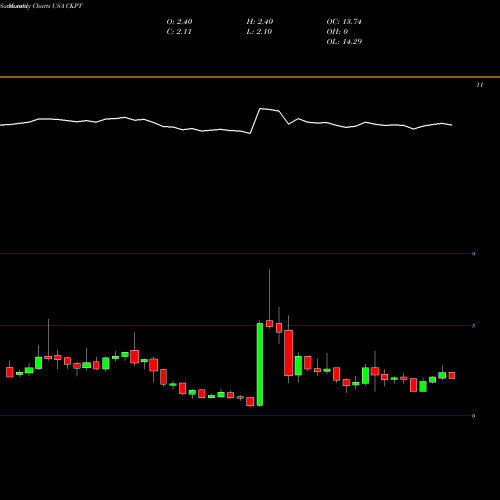Image resolution: width=500 pixels, height=500 pixels.
Task: Click the 'OH: 0' value
Action: (337, 32)
